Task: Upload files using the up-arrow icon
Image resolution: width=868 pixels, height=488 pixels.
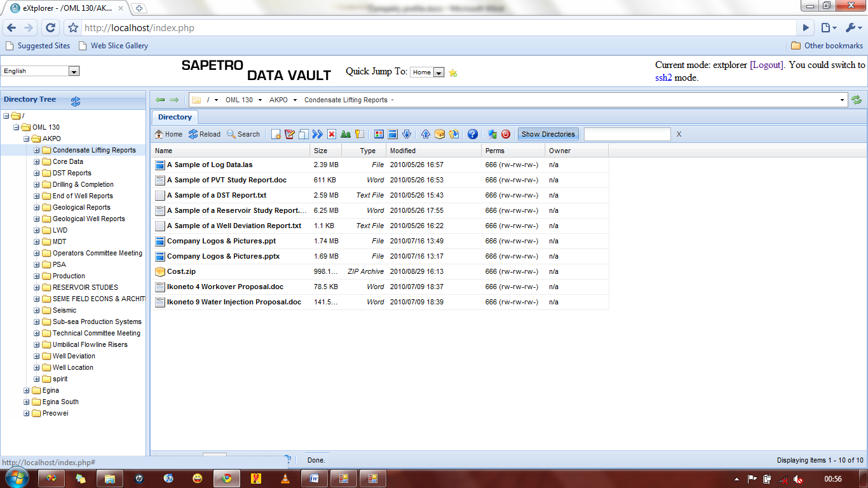Action: coord(425,134)
